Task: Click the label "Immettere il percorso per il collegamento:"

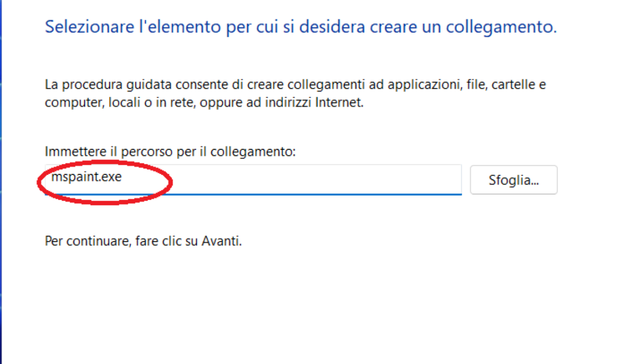Action: pyautogui.click(x=170, y=152)
